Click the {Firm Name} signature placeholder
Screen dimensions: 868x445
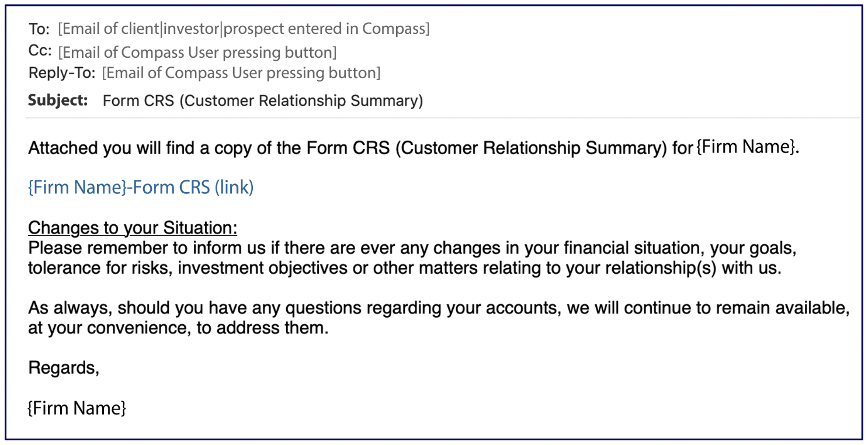point(77,408)
